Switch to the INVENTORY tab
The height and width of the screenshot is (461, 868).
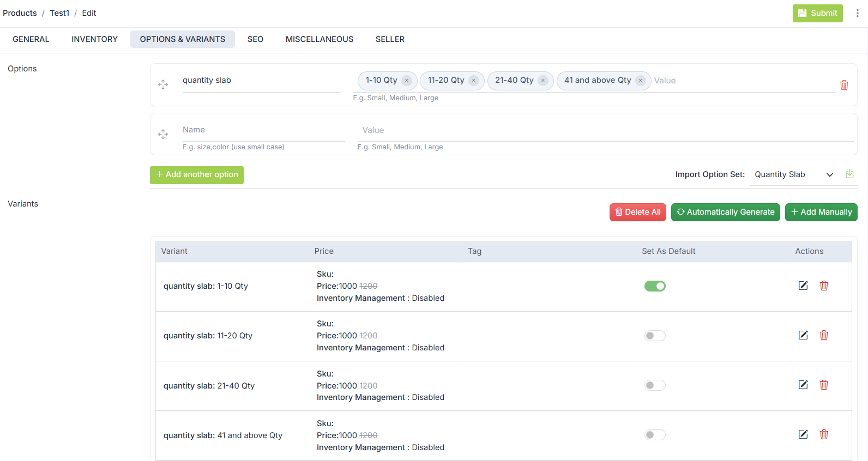(94, 39)
